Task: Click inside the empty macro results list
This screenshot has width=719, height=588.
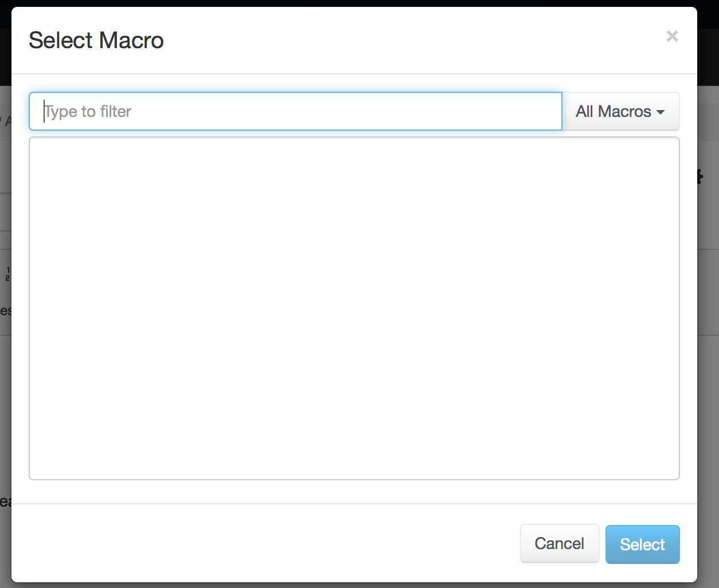Action: pos(354,308)
